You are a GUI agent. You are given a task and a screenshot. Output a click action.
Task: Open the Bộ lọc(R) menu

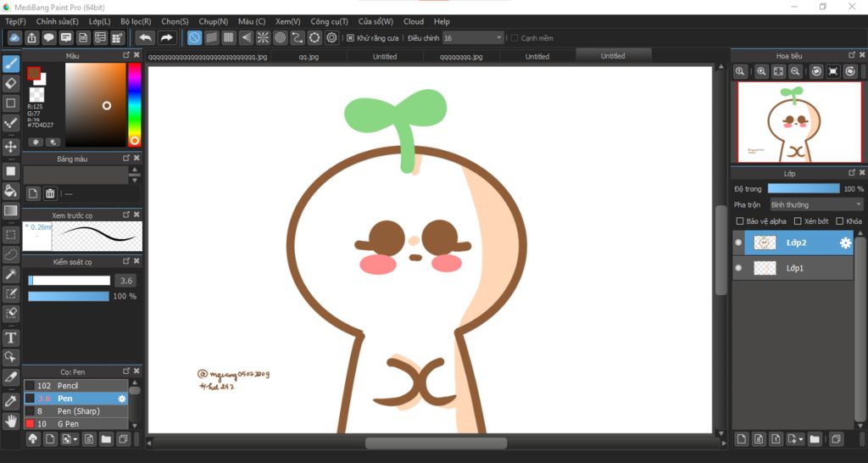click(x=136, y=21)
